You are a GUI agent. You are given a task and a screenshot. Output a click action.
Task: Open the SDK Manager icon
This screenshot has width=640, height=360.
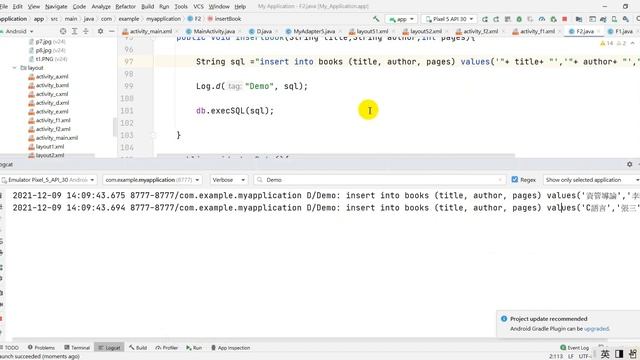click(x=626, y=19)
